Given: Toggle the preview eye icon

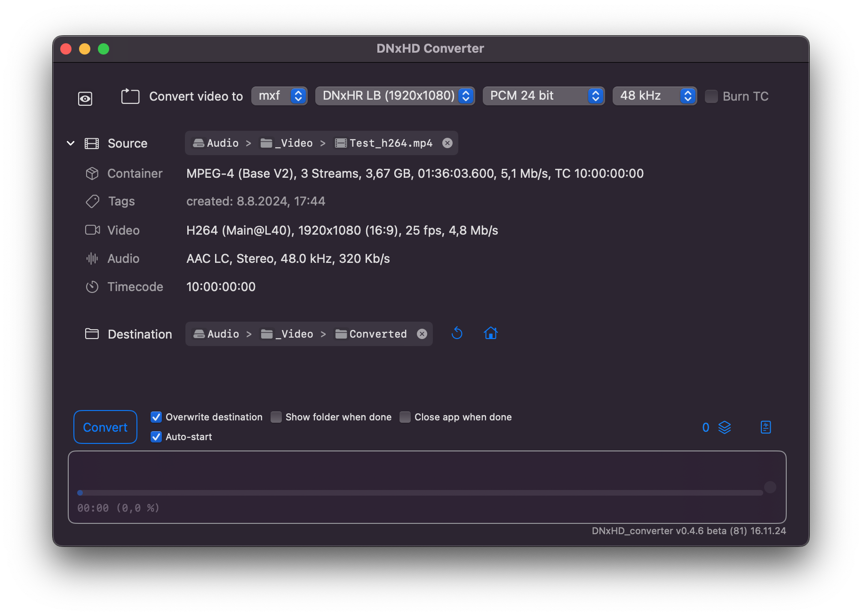Looking at the screenshot, I should tap(85, 98).
